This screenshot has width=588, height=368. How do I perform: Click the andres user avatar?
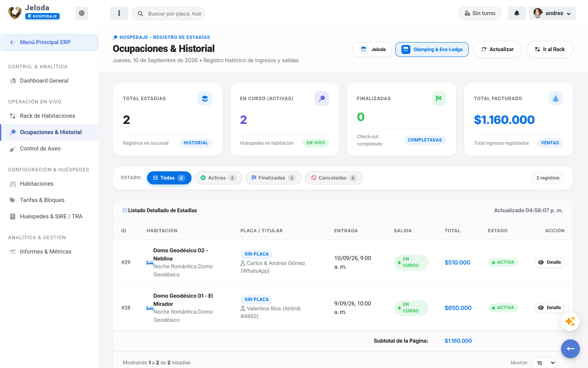point(538,13)
